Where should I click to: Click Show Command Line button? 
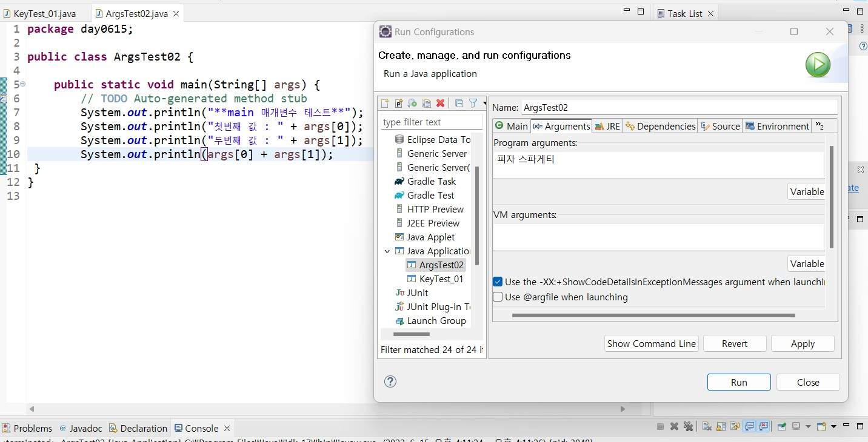[x=652, y=343]
